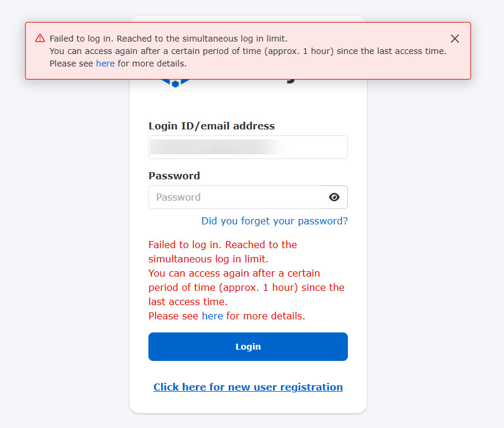Viewport: 504px width, 428px height.
Task: Show the password using the eye icon
Action: tap(334, 197)
